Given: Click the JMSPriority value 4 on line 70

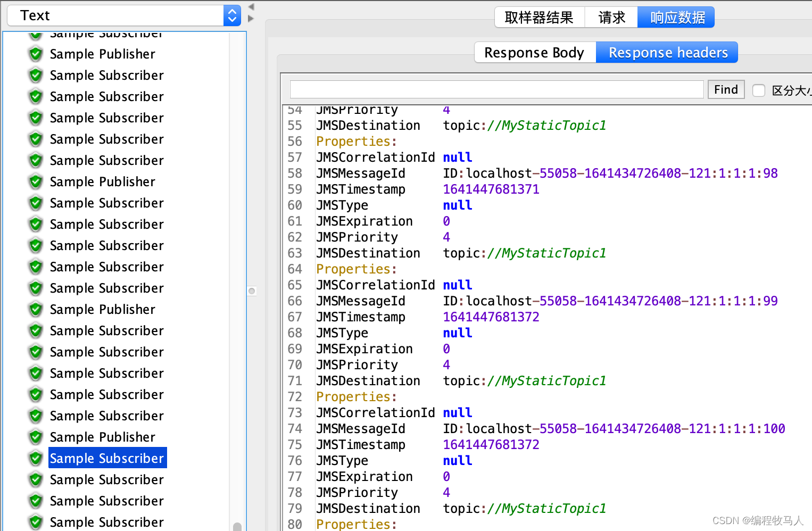Looking at the screenshot, I should pyautogui.click(x=446, y=364).
